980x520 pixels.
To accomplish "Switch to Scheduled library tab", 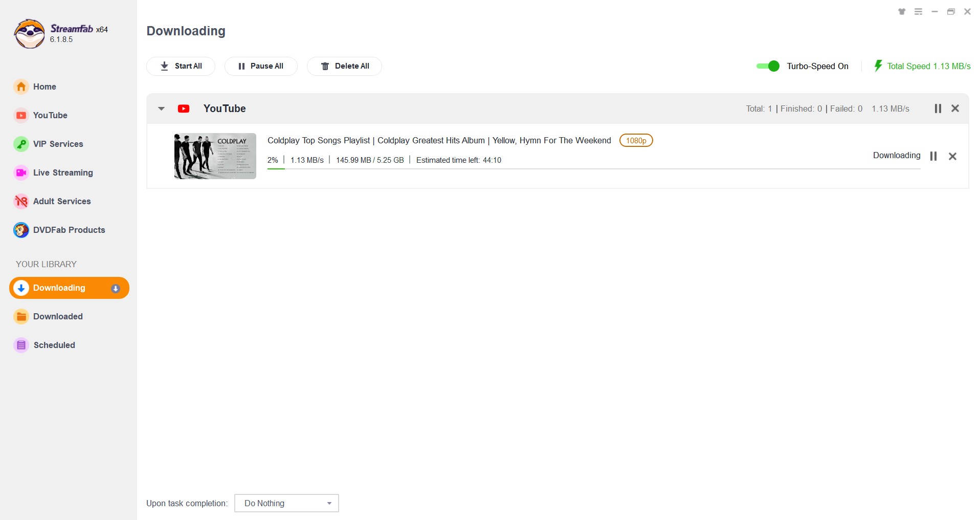I will (x=54, y=345).
